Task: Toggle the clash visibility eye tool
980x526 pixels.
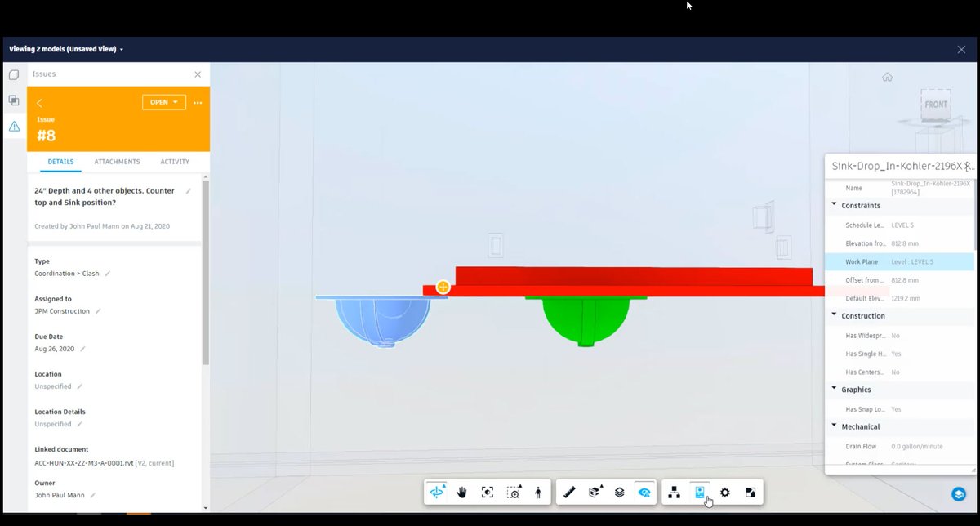Action: 645,493
